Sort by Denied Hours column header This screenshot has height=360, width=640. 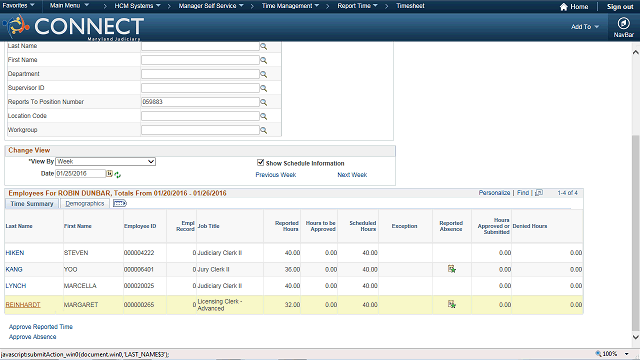click(530, 226)
